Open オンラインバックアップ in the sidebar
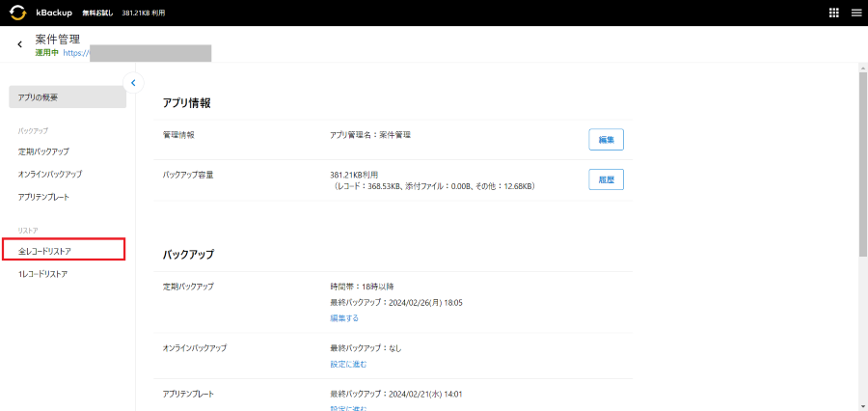The image size is (868, 411). (50, 174)
